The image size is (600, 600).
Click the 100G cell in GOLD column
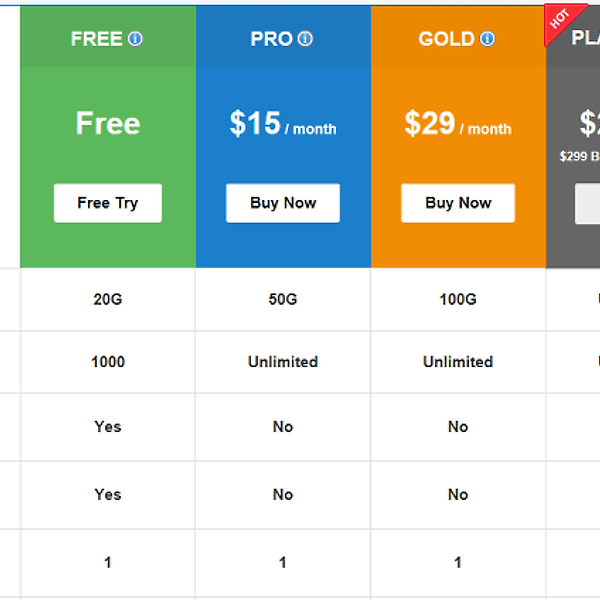pos(458,299)
